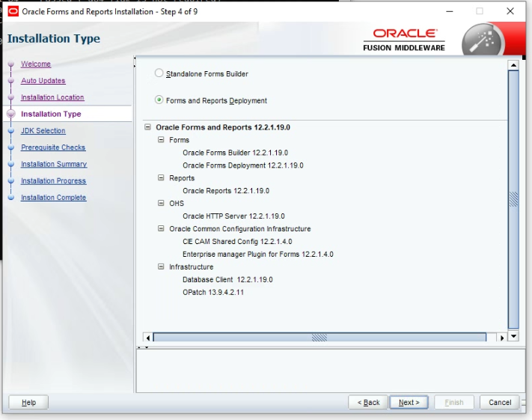Click the vertical scrollbar down arrow
532x420 pixels.
click(x=513, y=336)
